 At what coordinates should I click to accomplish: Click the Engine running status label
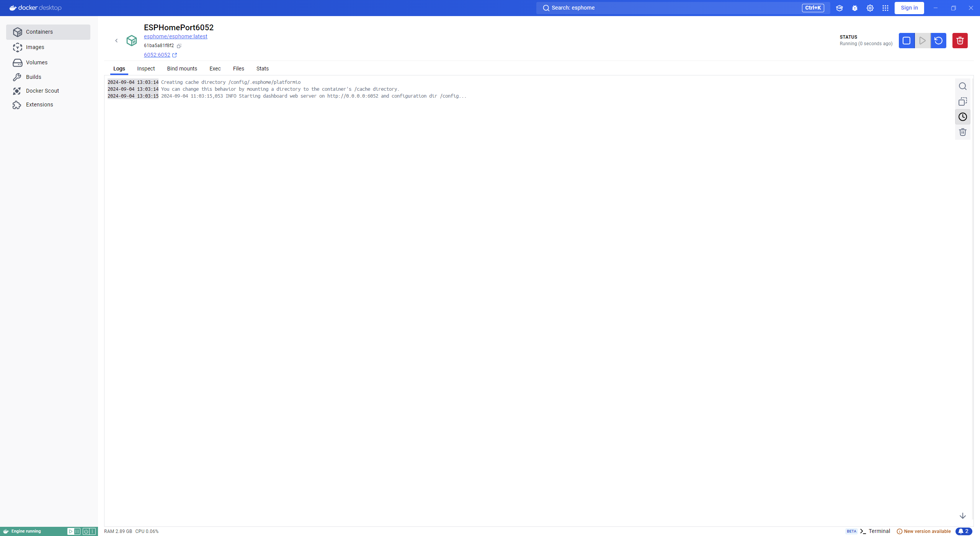pyautogui.click(x=26, y=531)
